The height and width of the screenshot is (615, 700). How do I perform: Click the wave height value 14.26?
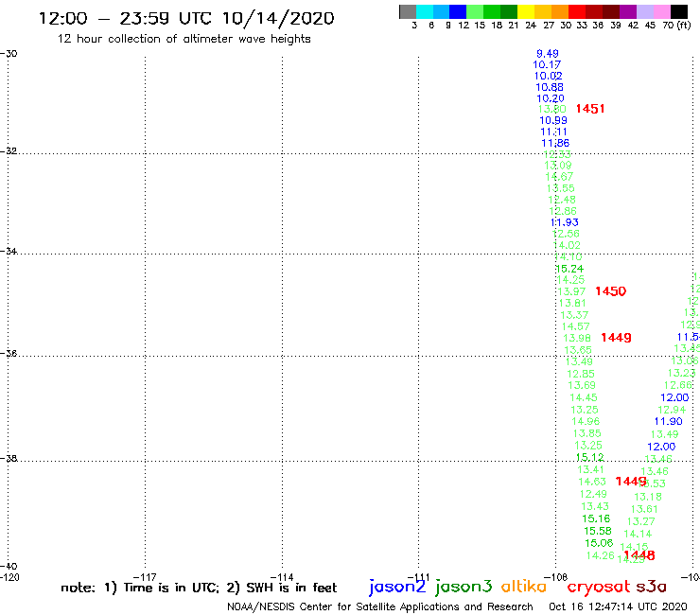point(601,555)
